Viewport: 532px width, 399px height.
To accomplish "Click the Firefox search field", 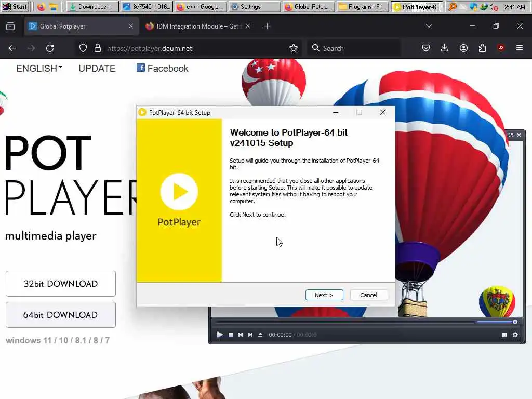I will (x=353, y=48).
